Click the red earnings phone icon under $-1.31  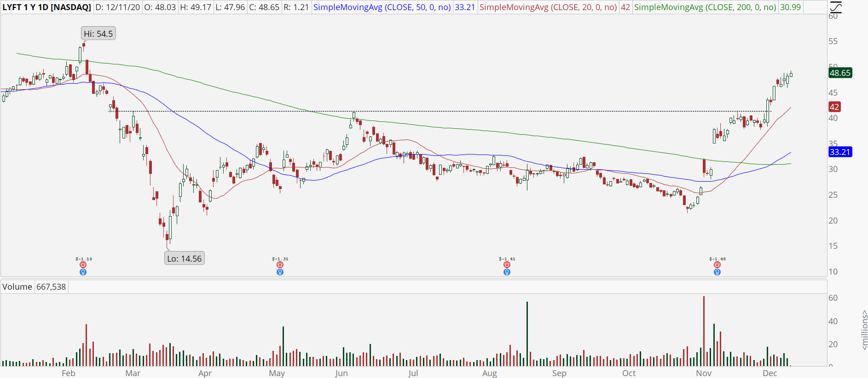[x=280, y=265]
